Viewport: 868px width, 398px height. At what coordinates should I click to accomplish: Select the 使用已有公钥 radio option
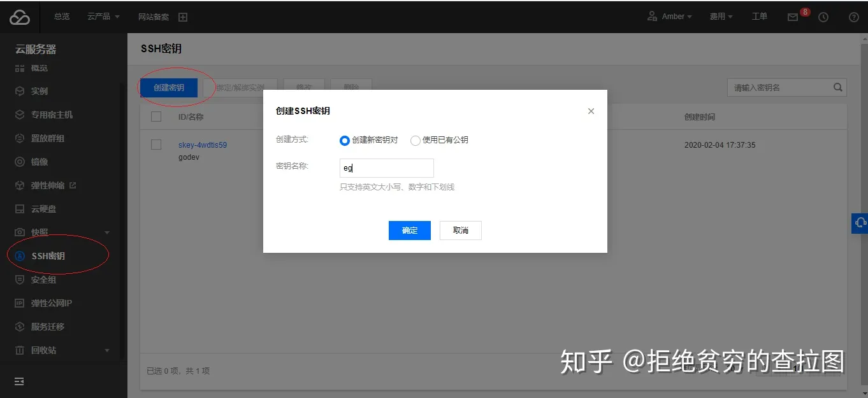coord(415,141)
